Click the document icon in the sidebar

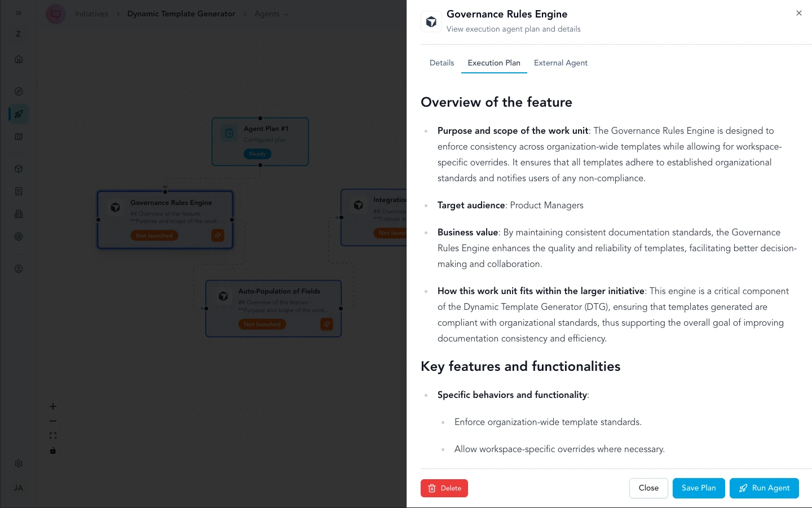[19, 191]
